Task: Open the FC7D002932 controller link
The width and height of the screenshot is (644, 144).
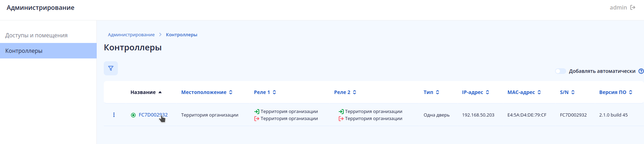Action: pyautogui.click(x=153, y=115)
